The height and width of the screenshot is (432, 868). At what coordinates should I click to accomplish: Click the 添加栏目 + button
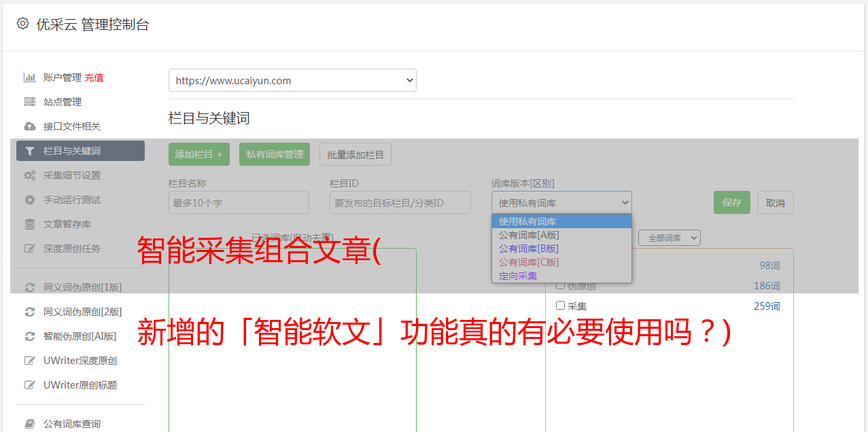(x=199, y=154)
